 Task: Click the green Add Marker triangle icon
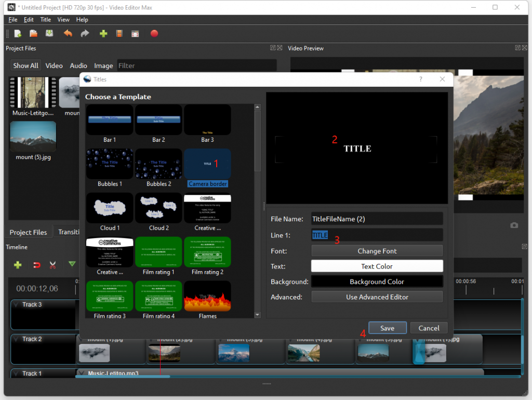click(72, 264)
